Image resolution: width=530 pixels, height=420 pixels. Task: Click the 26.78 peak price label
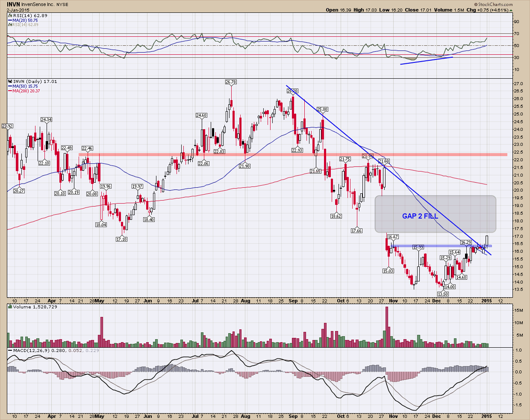(231, 82)
